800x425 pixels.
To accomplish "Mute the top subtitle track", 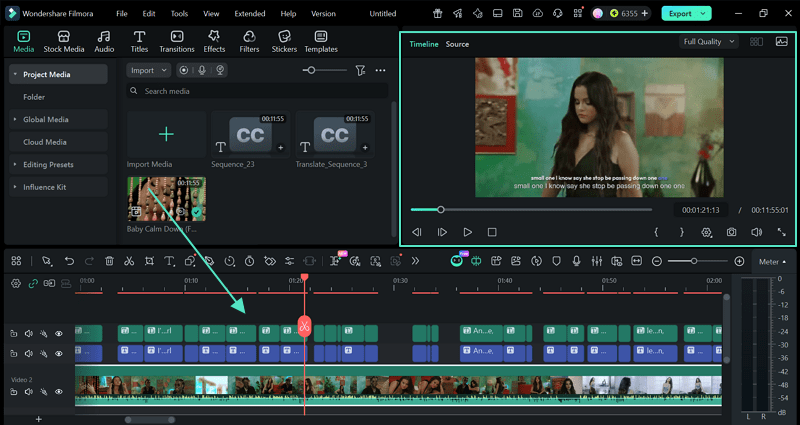I will coord(29,333).
